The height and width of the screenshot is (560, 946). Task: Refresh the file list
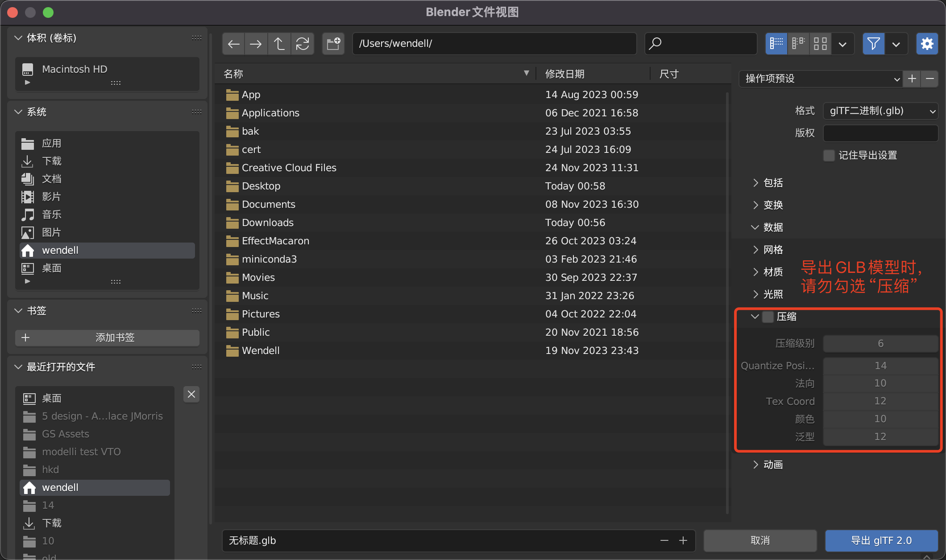pyautogui.click(x=303, y=44)
